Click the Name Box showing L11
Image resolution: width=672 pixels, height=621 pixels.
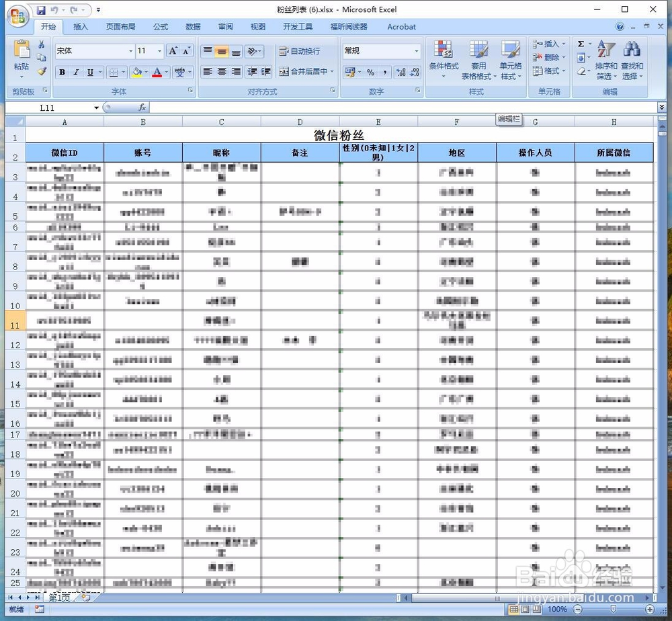click(52, 108)
